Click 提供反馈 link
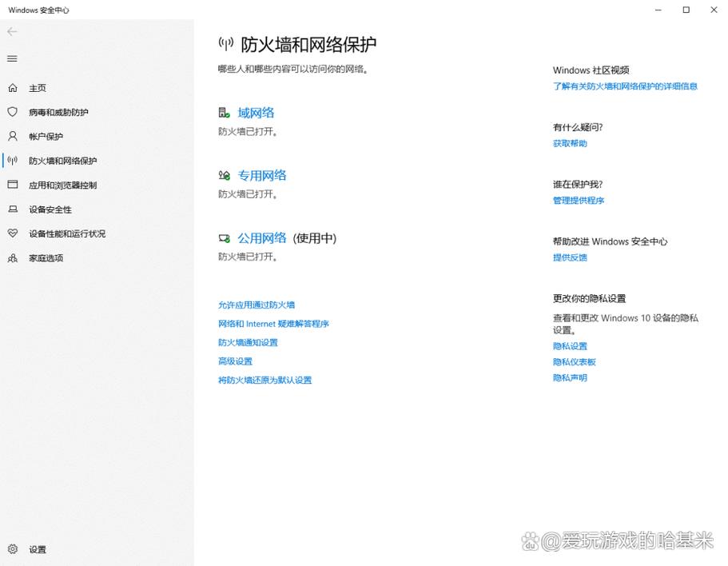The height and width of the screenshot is (566, 728). [x=570, y=257]
